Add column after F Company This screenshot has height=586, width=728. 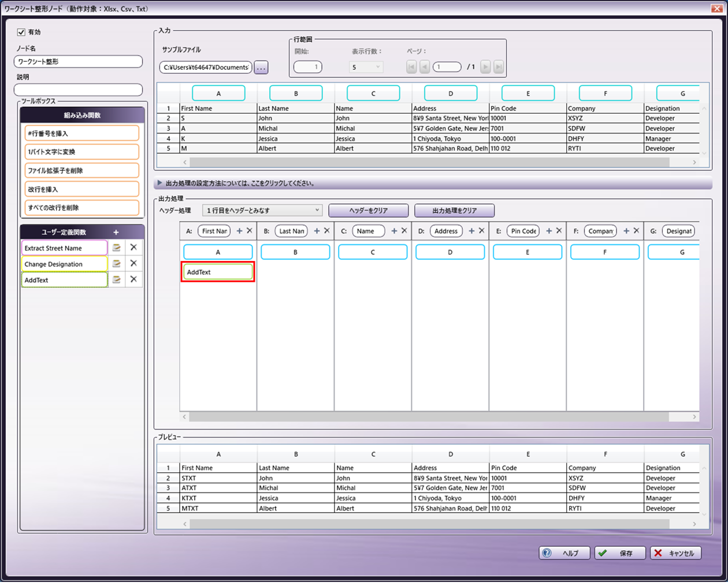tap(626, 231)
